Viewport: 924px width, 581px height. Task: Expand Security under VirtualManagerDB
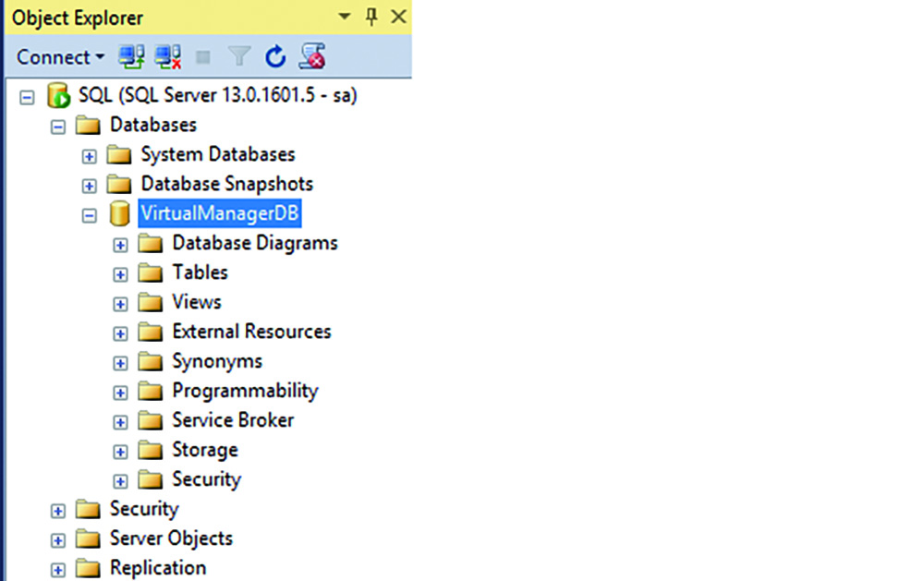[x=120, y=481]
